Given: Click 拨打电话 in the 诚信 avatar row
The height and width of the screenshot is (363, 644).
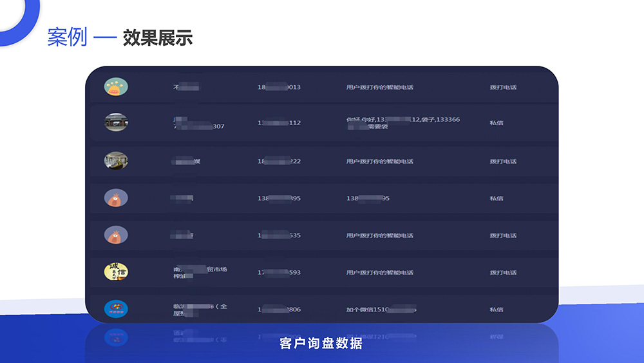Looking at the screenshot, I should 503,273.
